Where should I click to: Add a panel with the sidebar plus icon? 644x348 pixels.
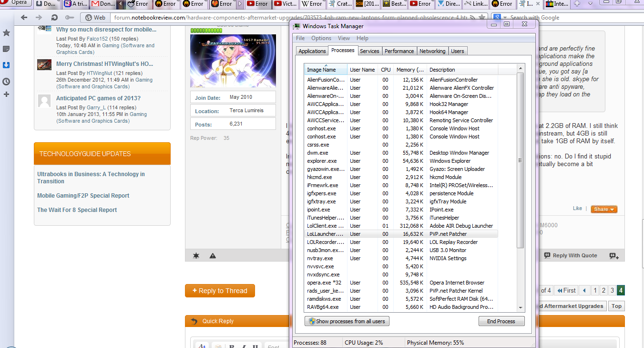pyautogui.click(x=7, y=95)
